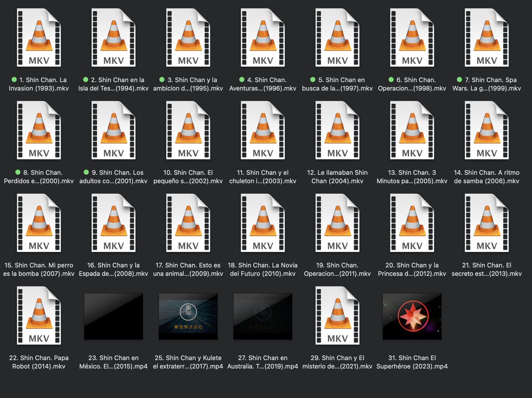Click name label '7. Shin Chan. Spa Wars. La g...(1999).mkv'
The width and height of the screenshot is (532, 398).
(487, 84)
